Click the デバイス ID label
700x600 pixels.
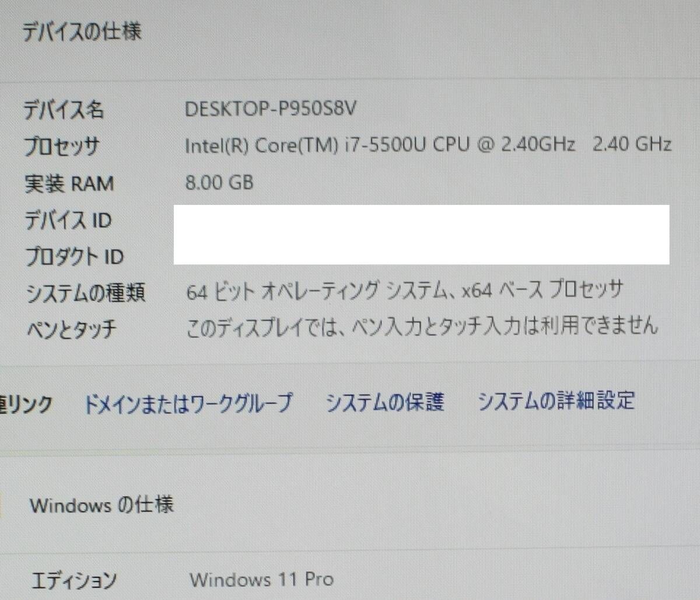(x=68, y=221)
